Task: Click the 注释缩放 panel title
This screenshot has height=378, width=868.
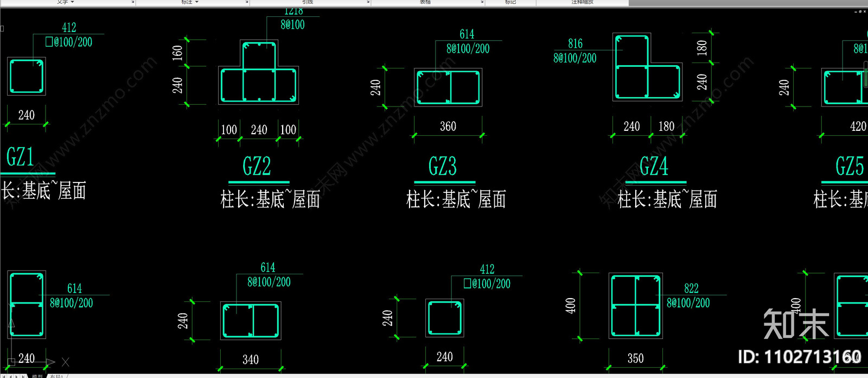Action: point(582,2)
